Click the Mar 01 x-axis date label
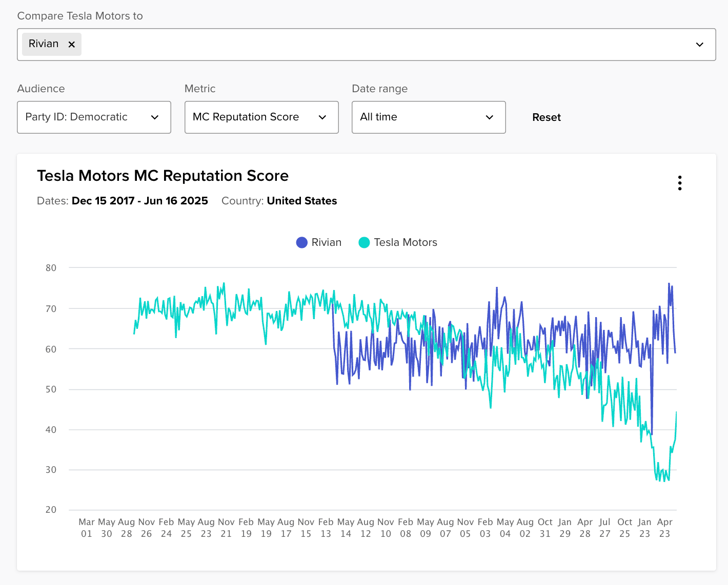The width and height of the screenshot is (728, 585). pos(87,528)
